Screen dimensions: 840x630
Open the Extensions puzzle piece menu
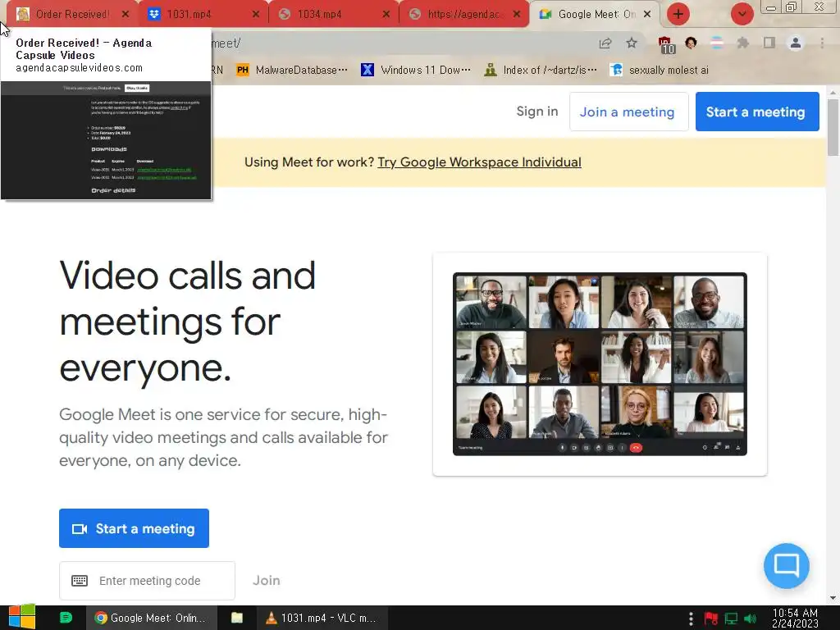coord(742,43)
